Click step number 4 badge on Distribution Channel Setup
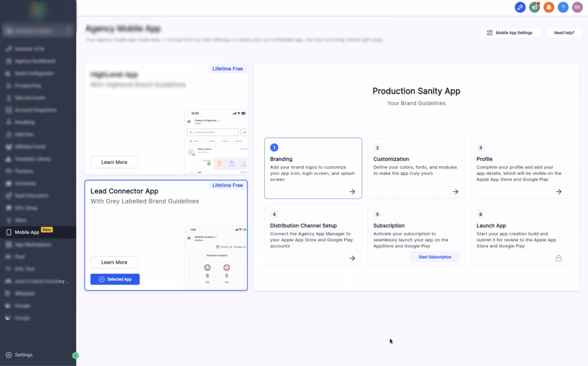 (x=274, y=214)
